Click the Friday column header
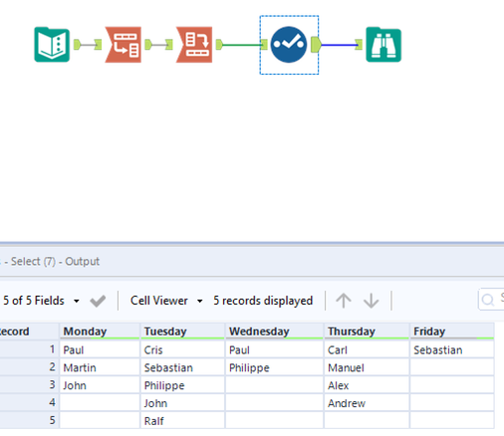The image size is (504, 436). [452, 331]
